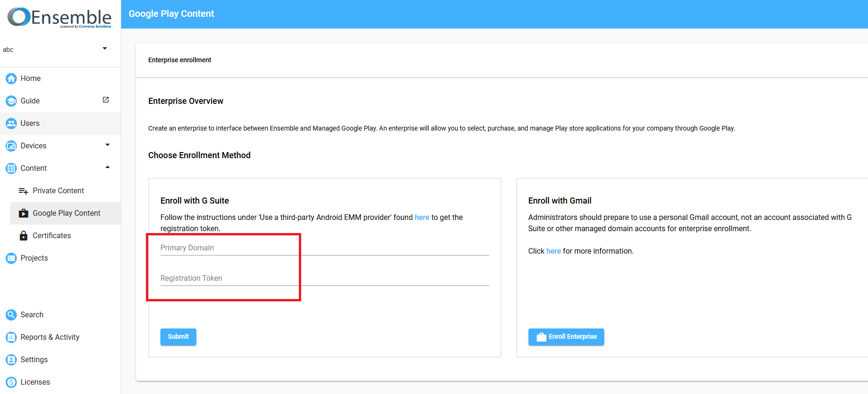Viewport: 868px width, 394px height.
Task: Click the Reports & Activity chart icon
Action: point(11,337)
